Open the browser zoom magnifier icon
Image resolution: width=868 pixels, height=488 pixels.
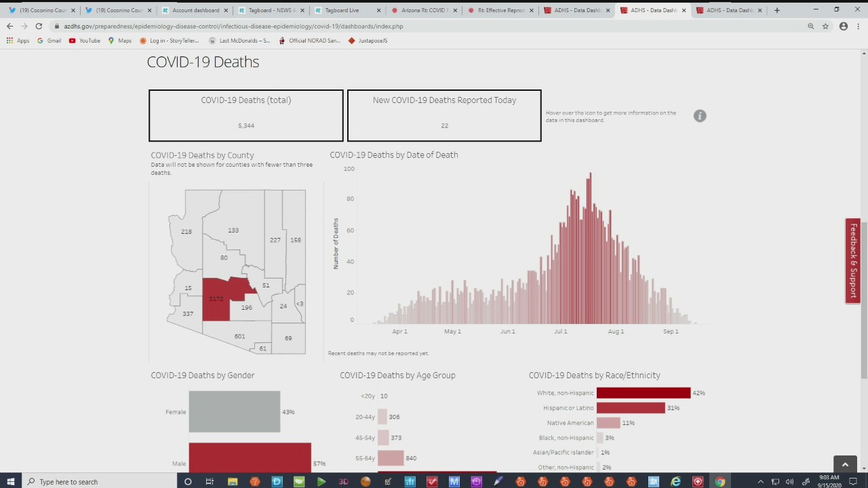[810, 26]
